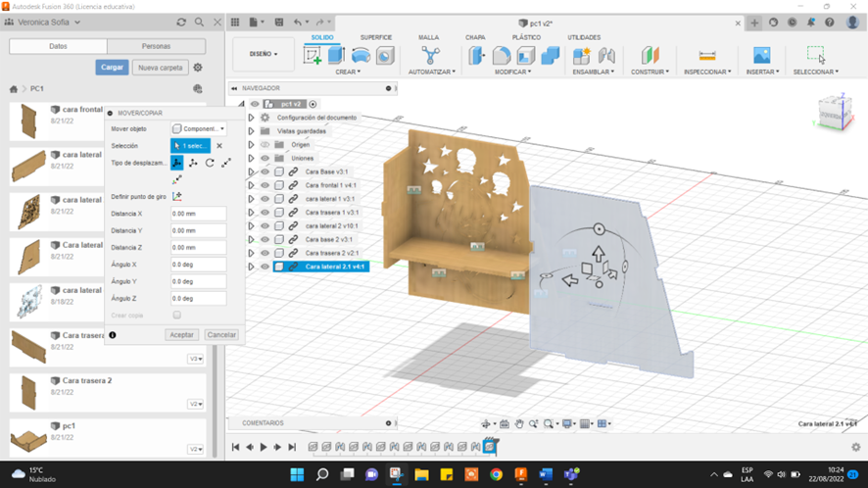This screenshot has width=868, height=488.
Task: Select the Fillet modify tool
Action: tap(501, 56)
